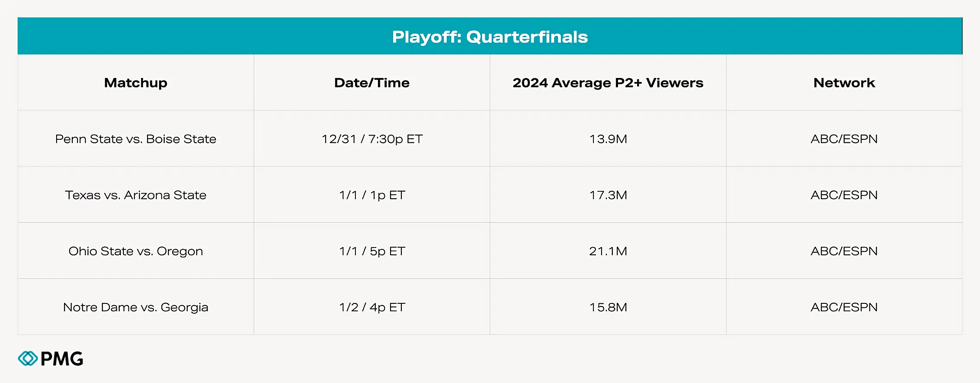The height and width of the screenshot is (383, 980).
Task: Select the 2024 Average P2+ Viewers header
Action: [608, 83]
